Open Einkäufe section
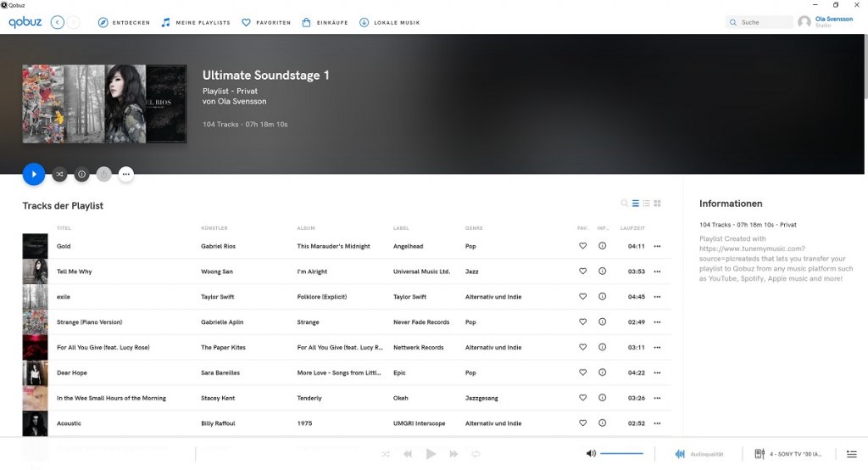 coord(325,23)
